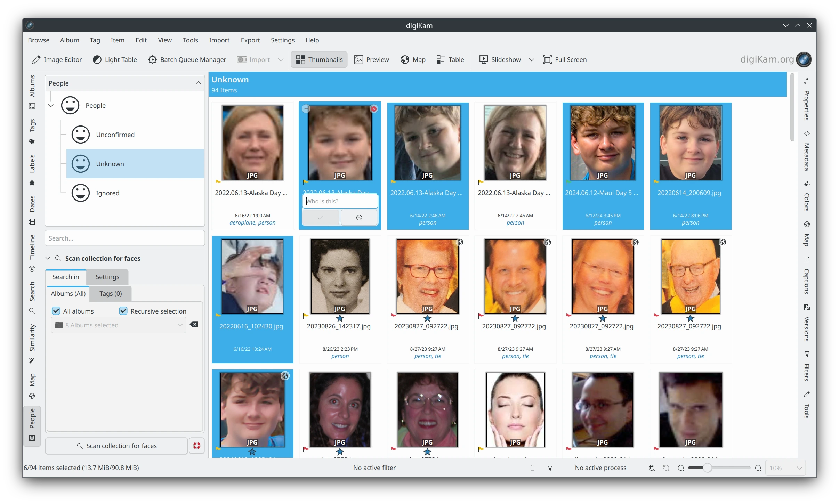Image resolution: width=839 pixels, height=504 pixels.
Task: Launch Batch Queue Manager
Action: (x=187, y=59)
